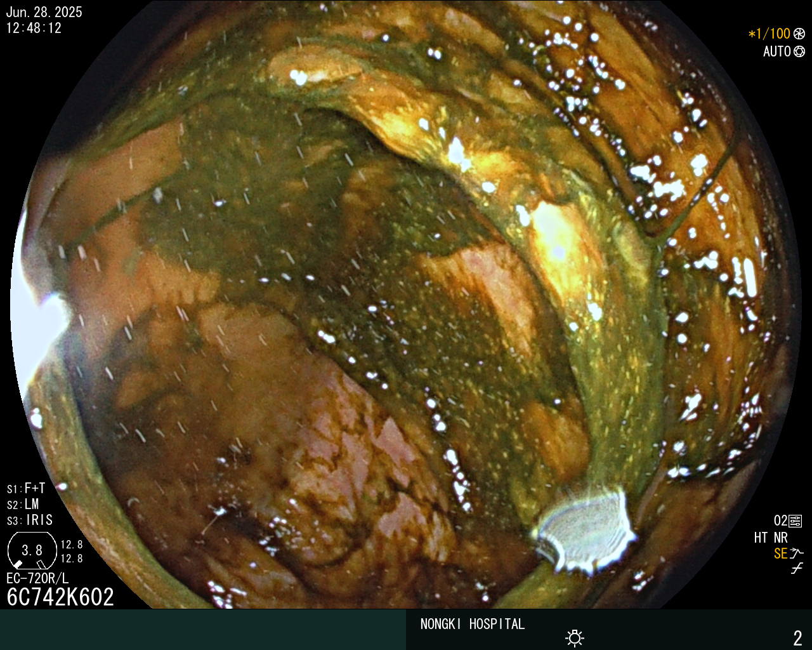Click the 02 preset number text
This screenshot has width=812, height=650.
(780, 521)
